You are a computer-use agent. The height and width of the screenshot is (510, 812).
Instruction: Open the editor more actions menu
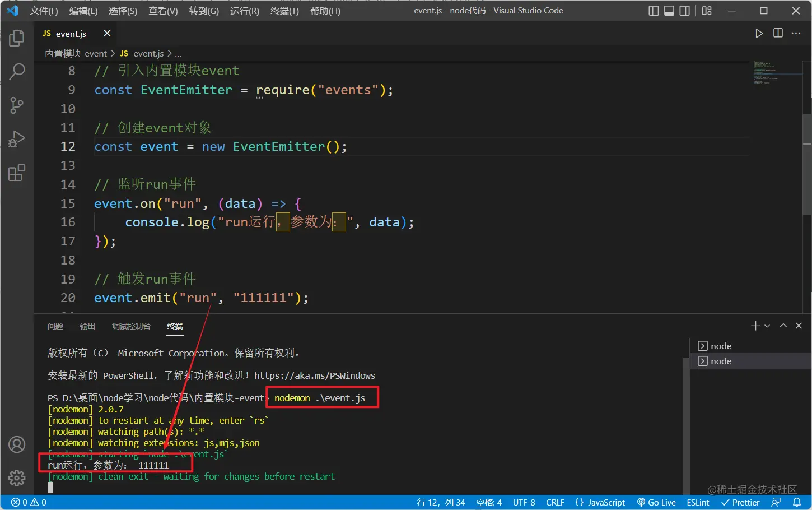click(x=796, y=33)
